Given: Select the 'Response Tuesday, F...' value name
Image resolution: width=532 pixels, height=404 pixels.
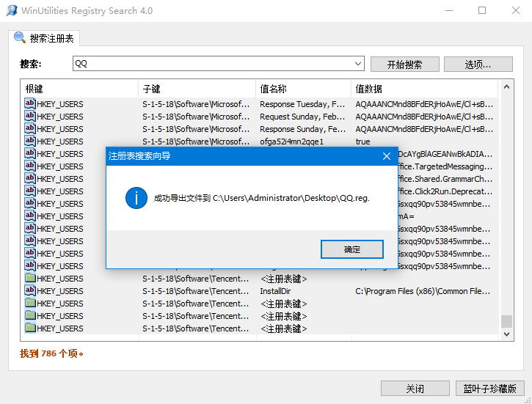Looking at the screenshot, I should (302, 104).
